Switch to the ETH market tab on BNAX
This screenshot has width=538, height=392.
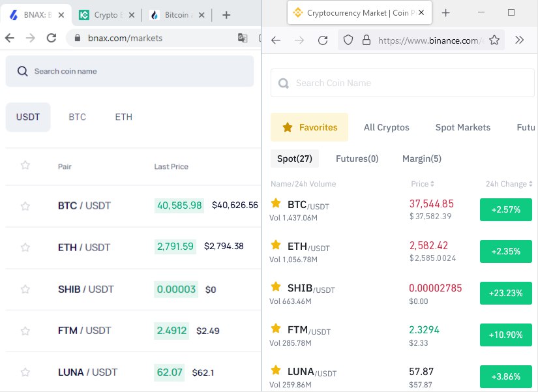(x=123, y=117)
